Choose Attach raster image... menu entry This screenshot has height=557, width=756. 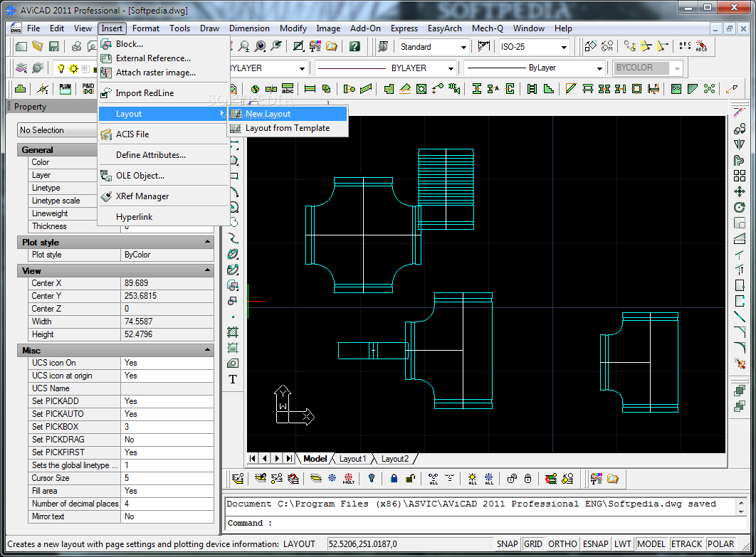tap(163, 73)
